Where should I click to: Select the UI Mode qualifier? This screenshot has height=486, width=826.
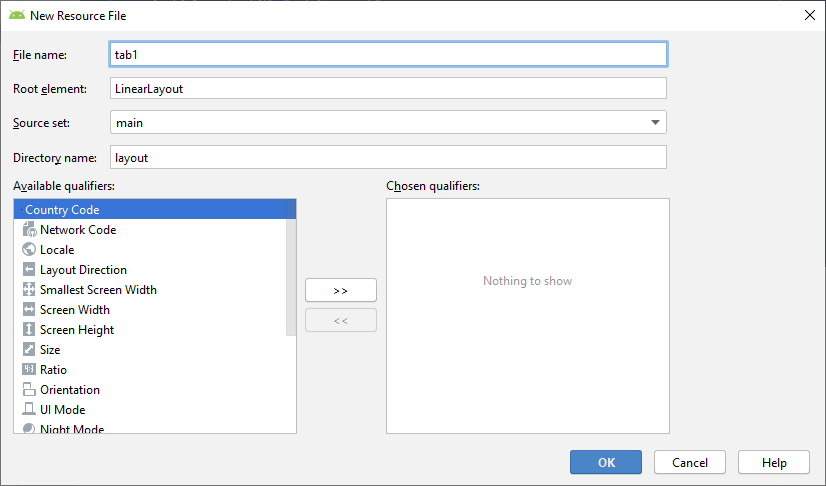(x=62, y=410)
